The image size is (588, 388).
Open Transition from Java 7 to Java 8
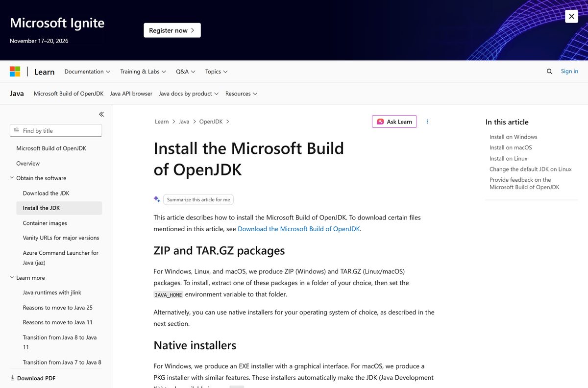(x=62, y=363)
